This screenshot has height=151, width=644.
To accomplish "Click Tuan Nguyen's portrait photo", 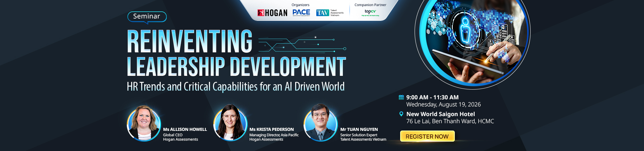I will [x=320, y=123].
